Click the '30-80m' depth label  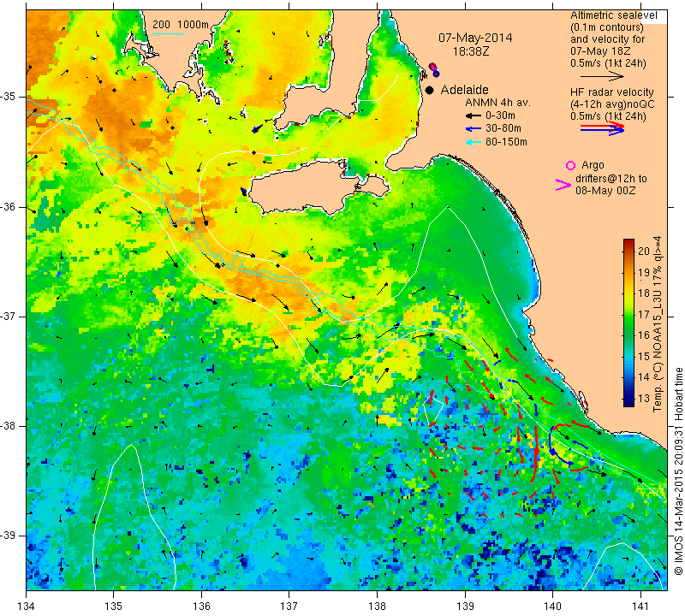[503, 128]
